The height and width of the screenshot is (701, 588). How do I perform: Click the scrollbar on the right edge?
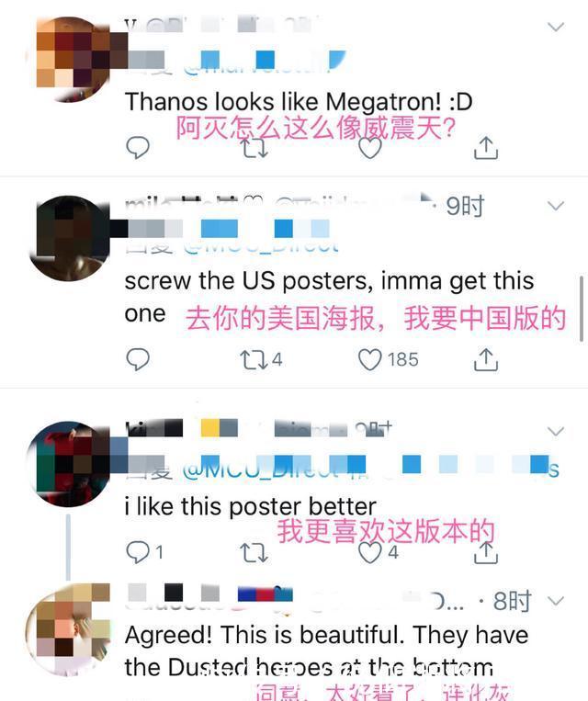coord(582,309)
